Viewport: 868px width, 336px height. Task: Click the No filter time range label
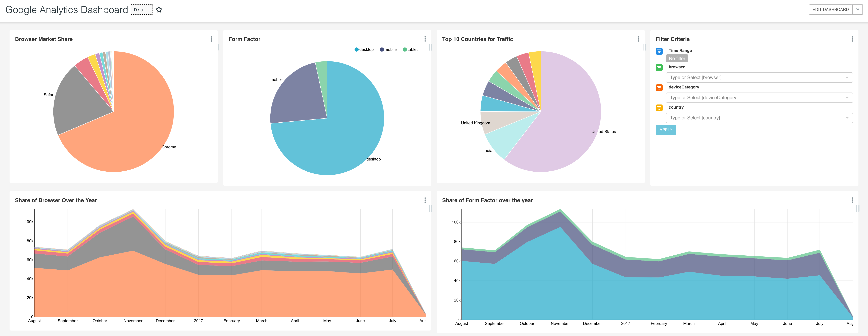677,59
